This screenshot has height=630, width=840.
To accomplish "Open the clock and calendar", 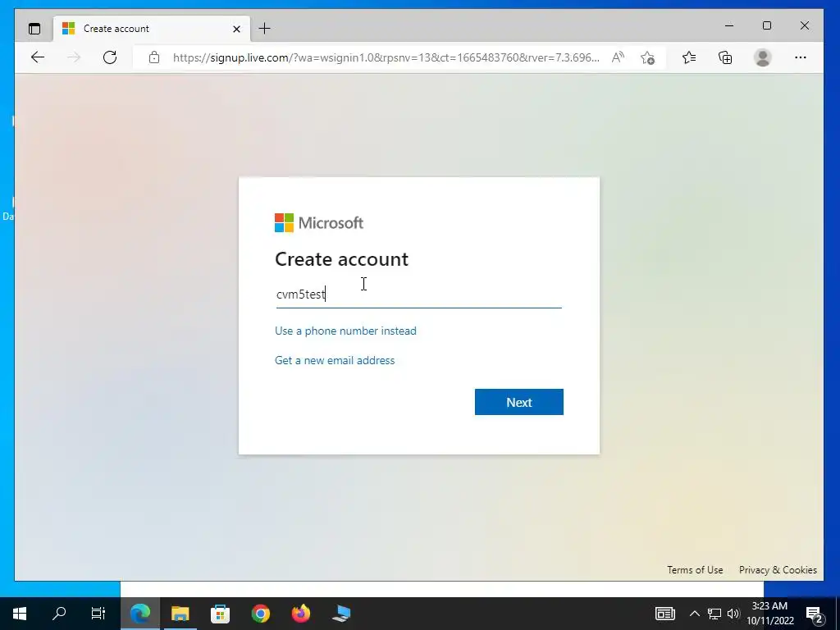I will tap(769, 614).
